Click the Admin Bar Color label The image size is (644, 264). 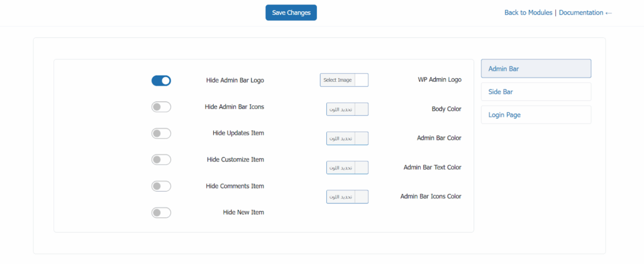439,138
